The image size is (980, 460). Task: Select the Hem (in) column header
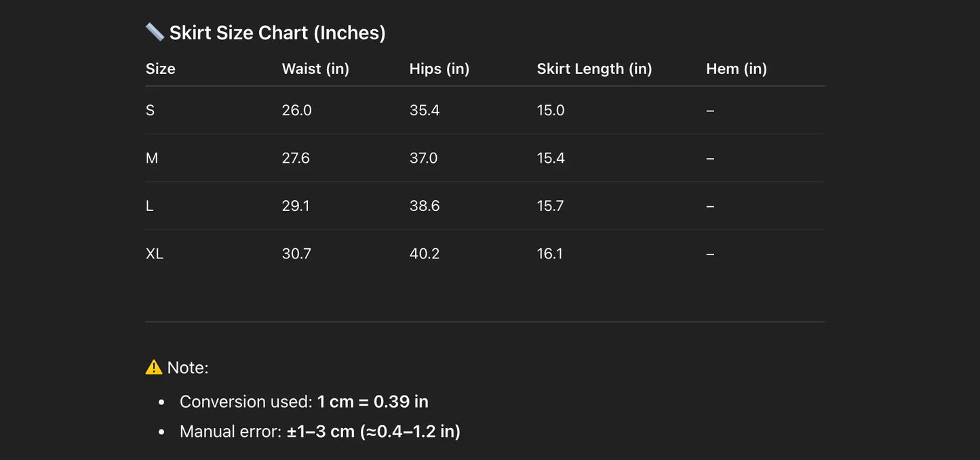pyautogui.click(x=736, y=69)
